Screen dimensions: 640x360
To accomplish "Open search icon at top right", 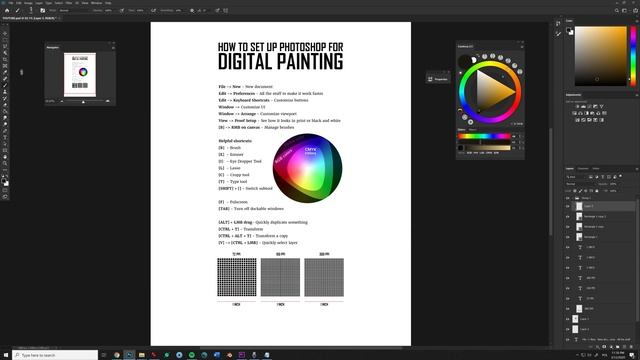I will (617, 11).
